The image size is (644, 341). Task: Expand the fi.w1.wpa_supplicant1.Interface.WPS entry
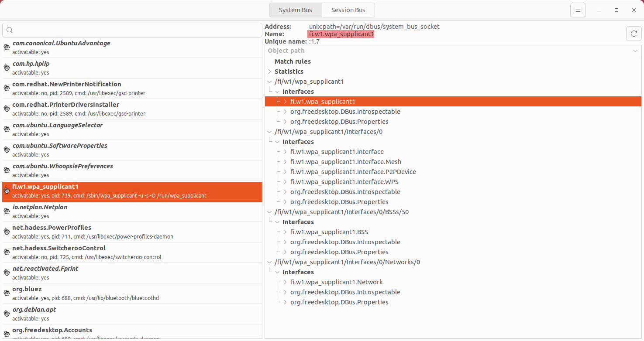click(285, 182)
